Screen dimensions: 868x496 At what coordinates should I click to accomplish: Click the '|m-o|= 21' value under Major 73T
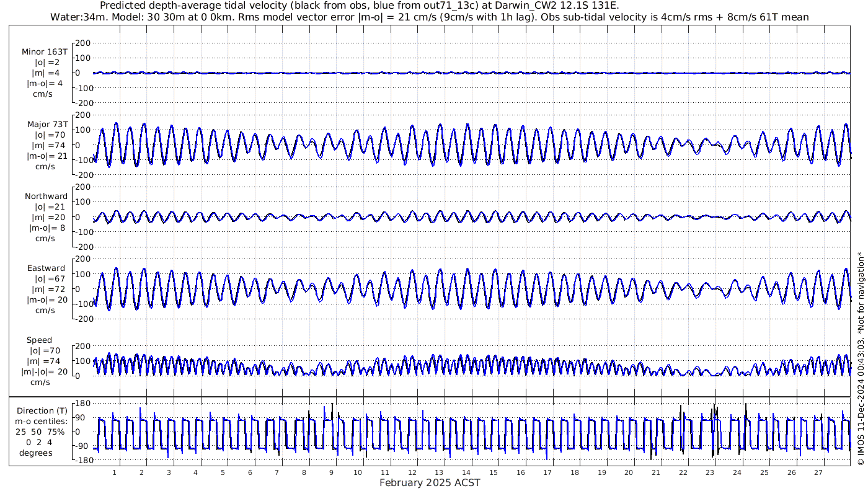pyautogui.click(x=47, y=156)
